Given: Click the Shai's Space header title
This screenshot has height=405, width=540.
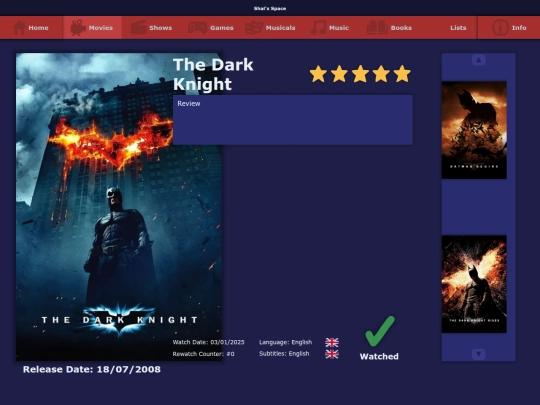Looking at the screenshot, I should 270,8.
